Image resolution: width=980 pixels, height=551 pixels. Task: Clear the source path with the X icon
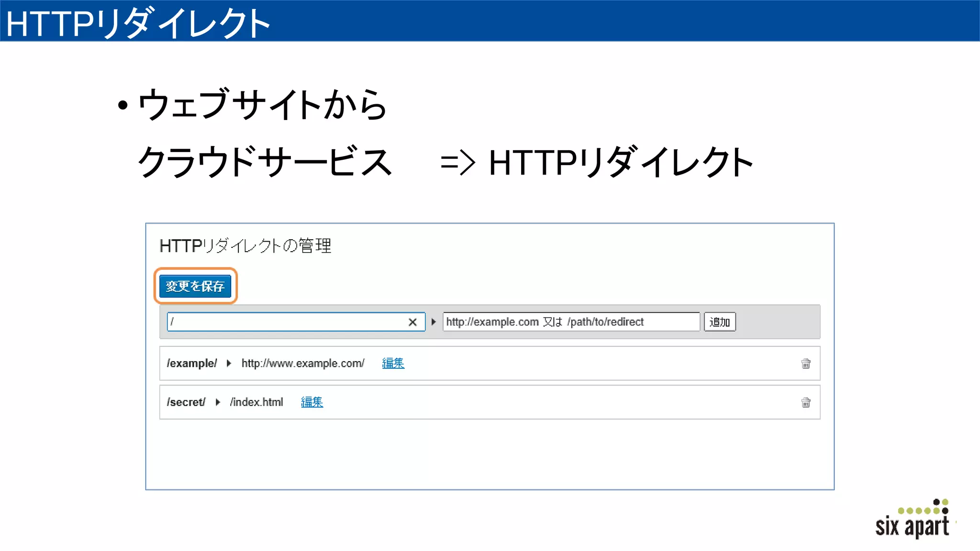tap(412, 322)
